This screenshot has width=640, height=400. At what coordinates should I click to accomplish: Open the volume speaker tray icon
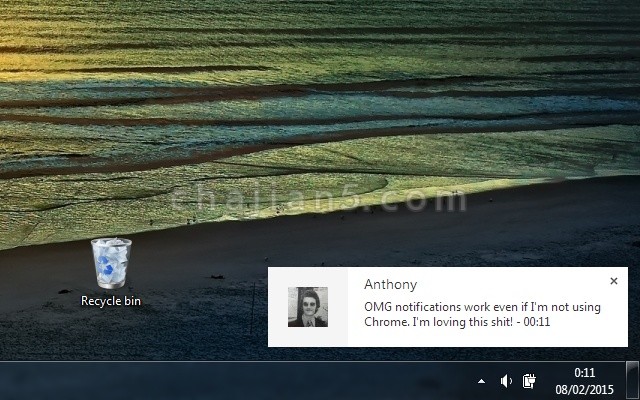coord(506,381)
